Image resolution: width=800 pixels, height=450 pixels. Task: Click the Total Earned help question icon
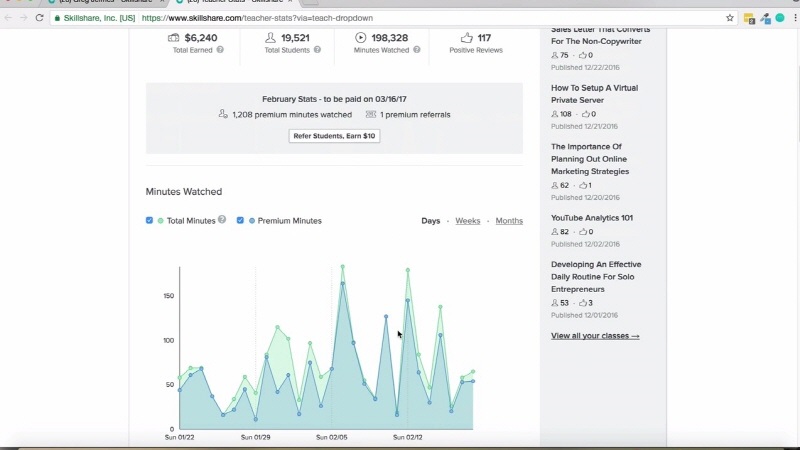tap(220, 50)
